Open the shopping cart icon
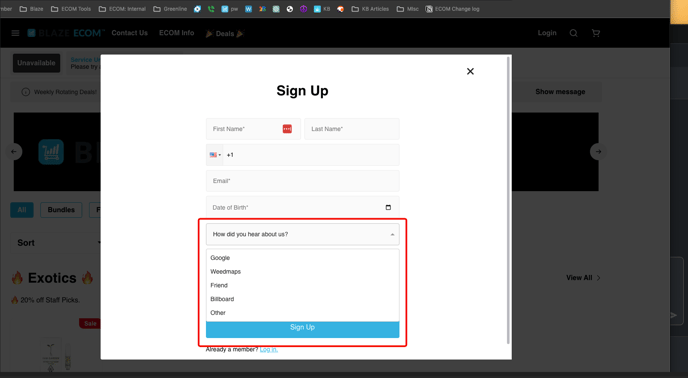 tap(595, 33)
